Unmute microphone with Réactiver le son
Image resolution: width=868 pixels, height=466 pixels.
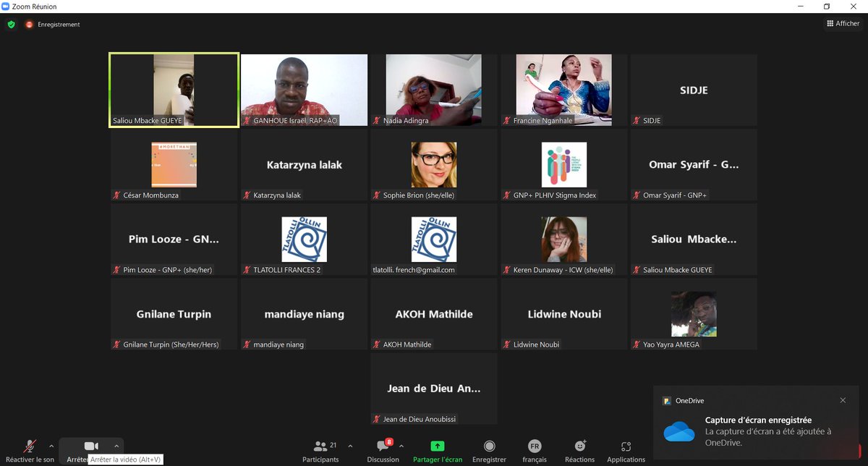(30, 450)
